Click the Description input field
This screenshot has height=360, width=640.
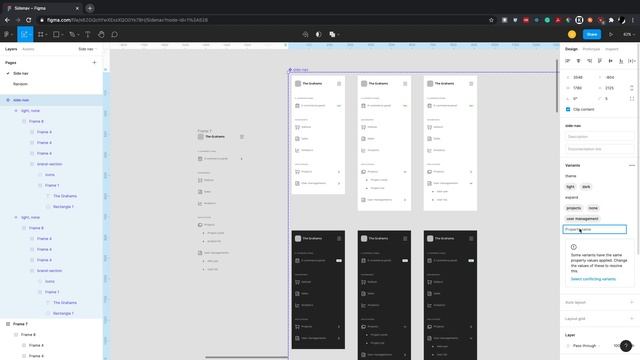(x=599, y=137)
